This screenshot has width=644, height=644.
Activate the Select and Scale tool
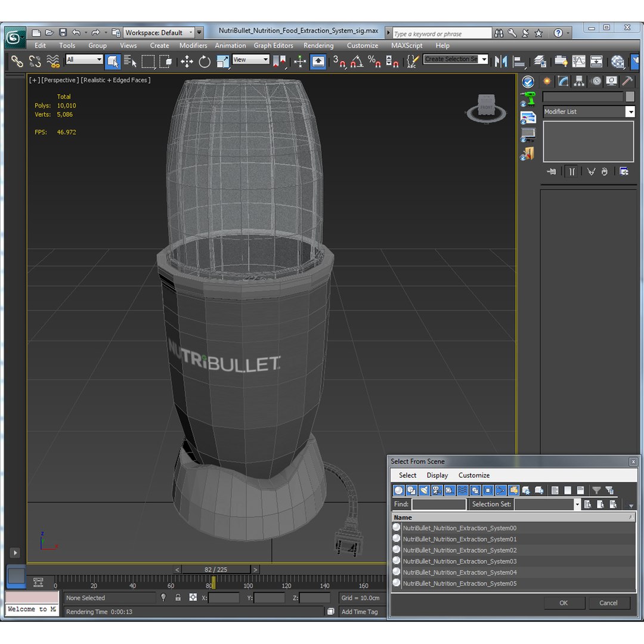point(222,61)
